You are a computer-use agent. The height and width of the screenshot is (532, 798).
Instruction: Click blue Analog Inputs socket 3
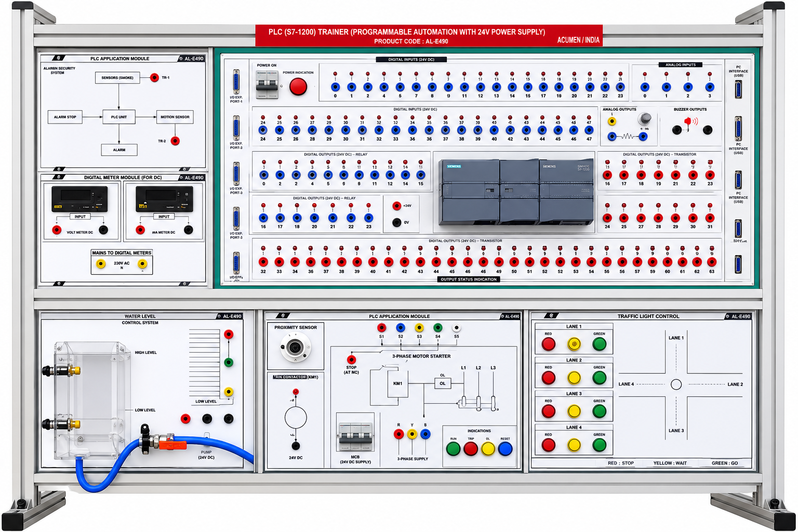pos(710,87)
